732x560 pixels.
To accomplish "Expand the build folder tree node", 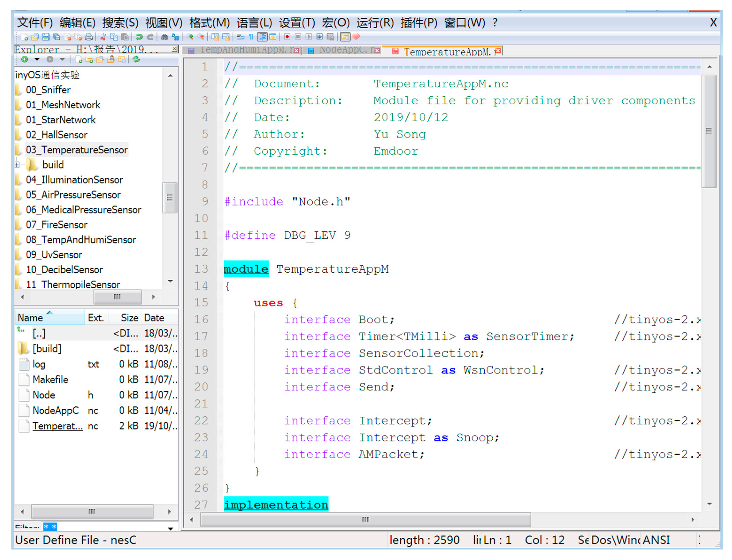I will [17, 165].
